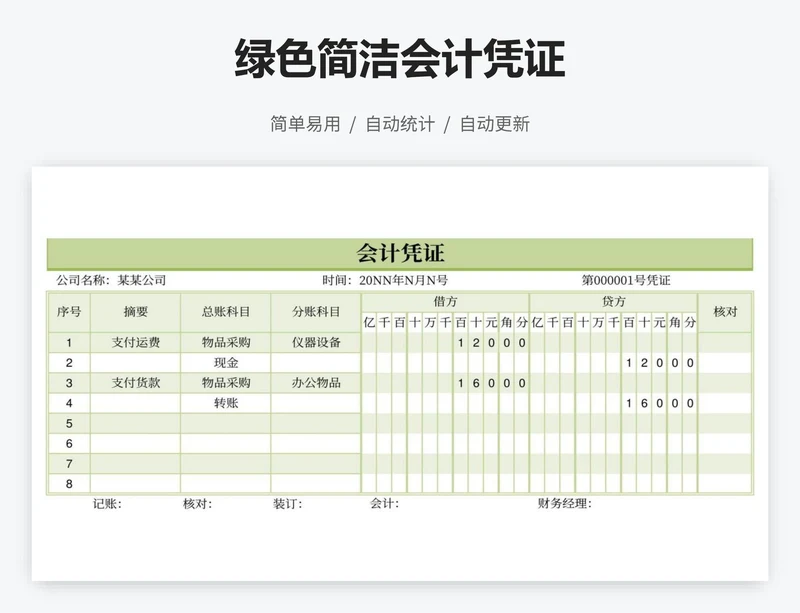The width and height of the screenshot is (800, 613).
Task: Click the 亿 digit header under 借方
Action: (369, 322)
